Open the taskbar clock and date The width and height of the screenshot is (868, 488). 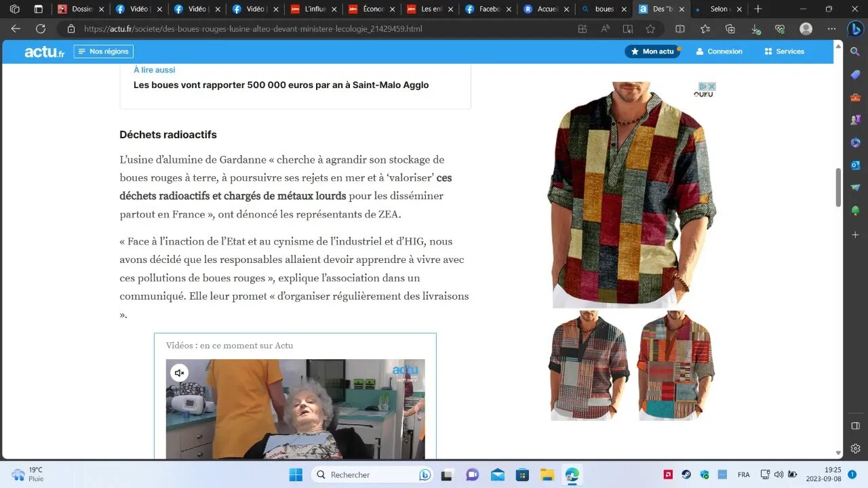823,474
